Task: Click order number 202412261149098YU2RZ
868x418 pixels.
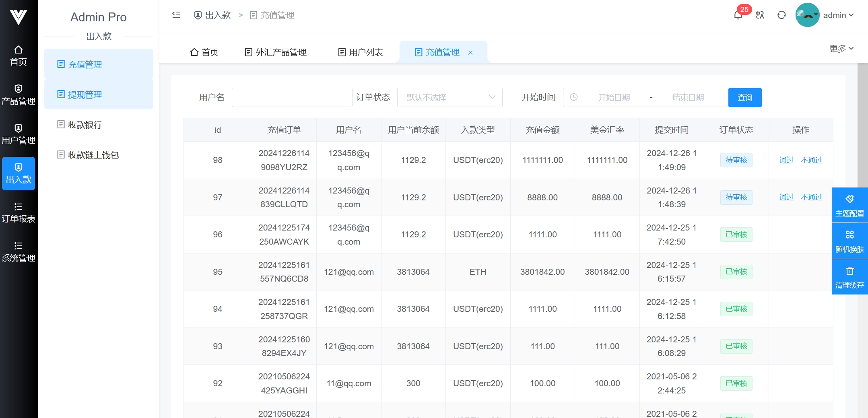Action: [284, 160]
